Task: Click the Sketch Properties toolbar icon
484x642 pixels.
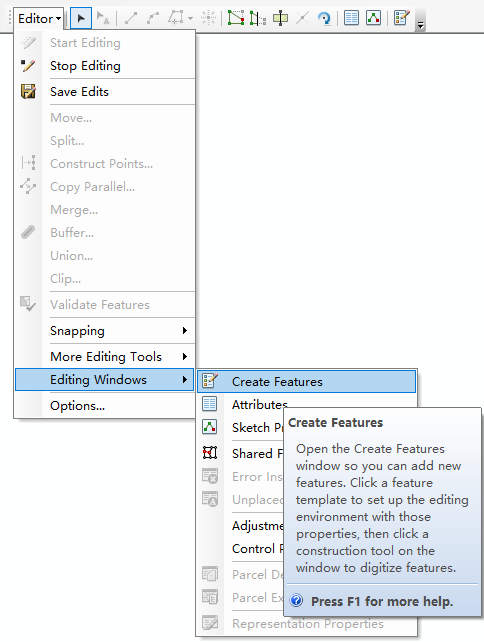Action: 373,18
